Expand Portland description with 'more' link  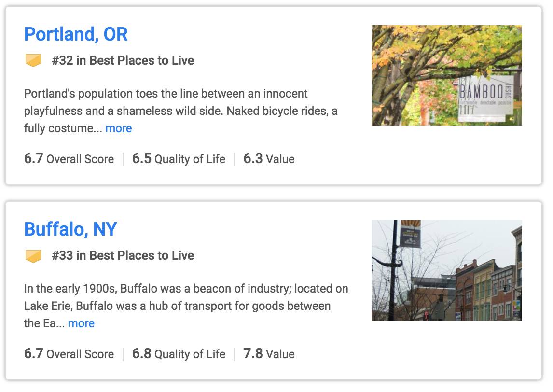[119, 128]
